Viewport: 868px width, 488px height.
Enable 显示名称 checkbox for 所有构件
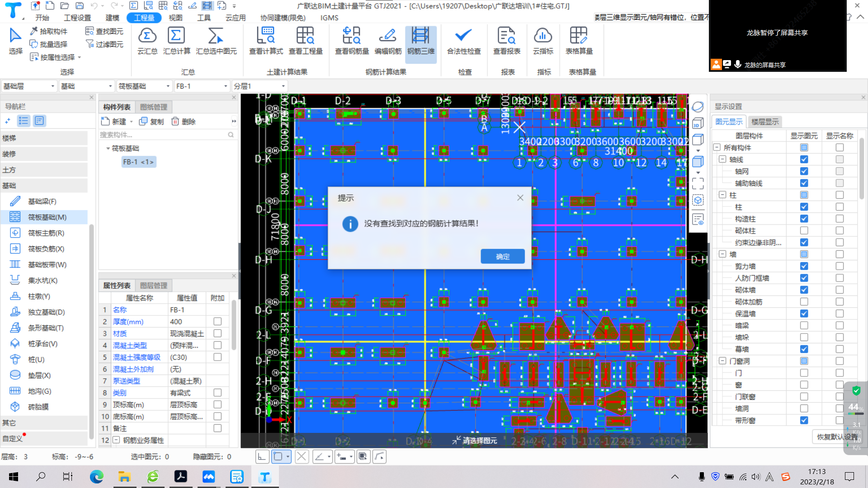point(840,147)
